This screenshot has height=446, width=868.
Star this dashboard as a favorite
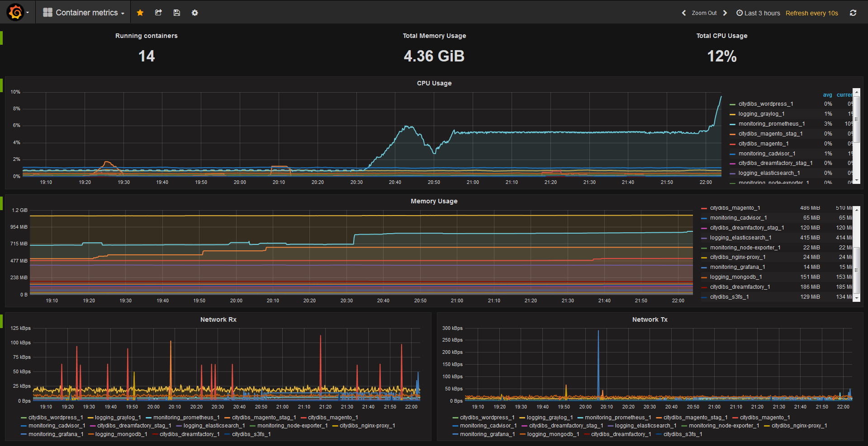coord(140,13)
